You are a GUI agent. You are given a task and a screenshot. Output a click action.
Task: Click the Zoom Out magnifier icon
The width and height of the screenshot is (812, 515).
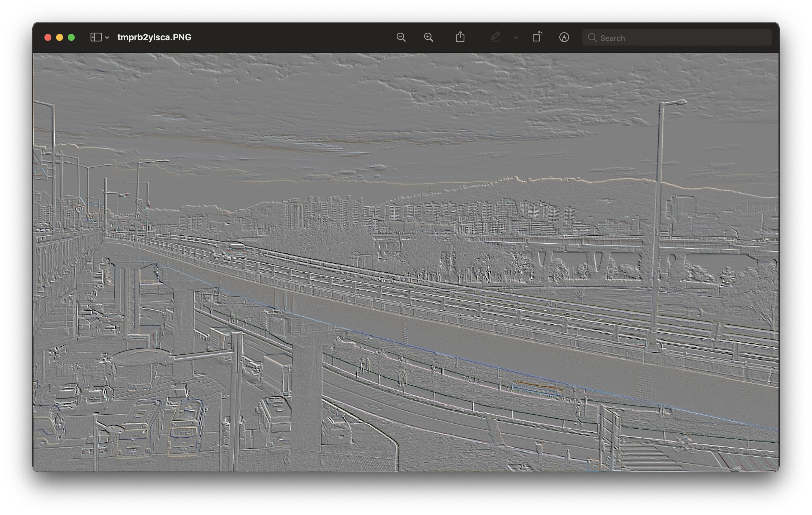click(x=401, y=37)
